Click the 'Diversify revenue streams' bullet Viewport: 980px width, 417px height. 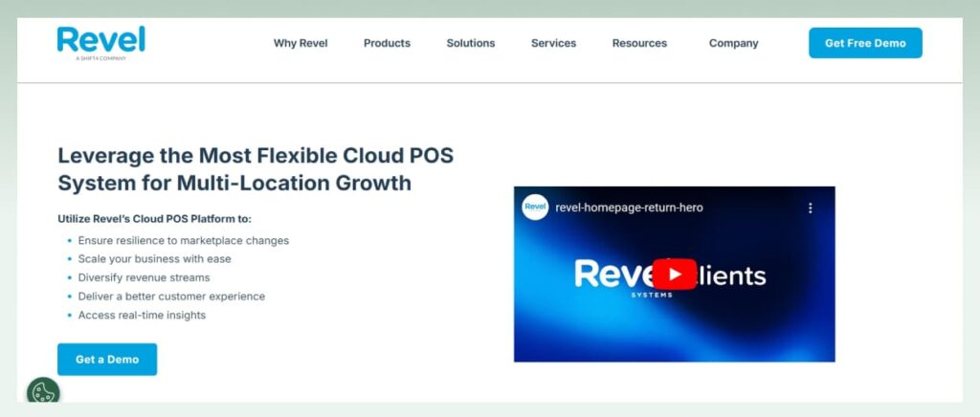point(144,277)
